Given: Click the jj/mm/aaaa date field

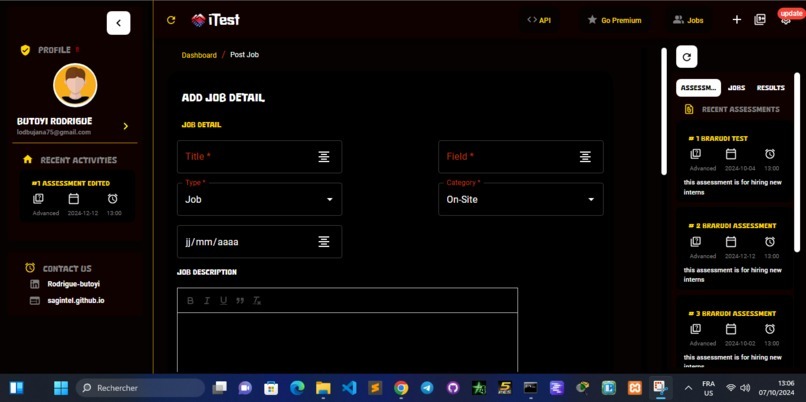Looking at the screenshot, I should (259, 242).
